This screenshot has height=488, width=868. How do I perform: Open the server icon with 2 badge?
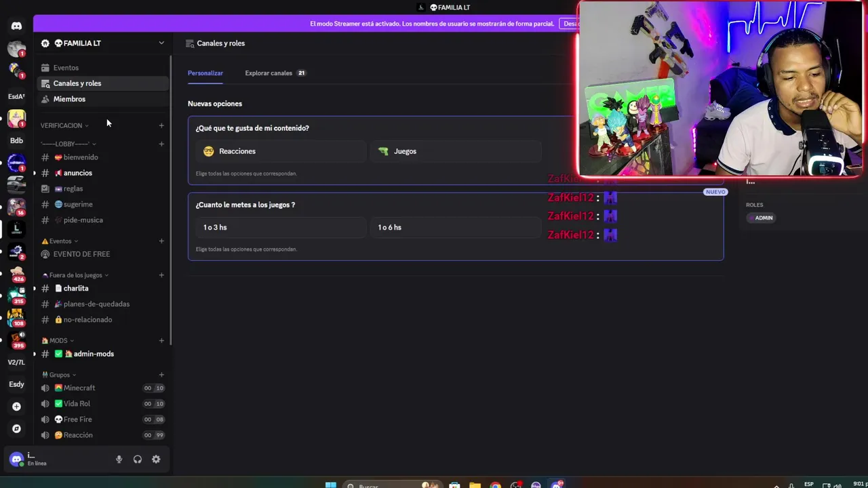coord(16,251)
